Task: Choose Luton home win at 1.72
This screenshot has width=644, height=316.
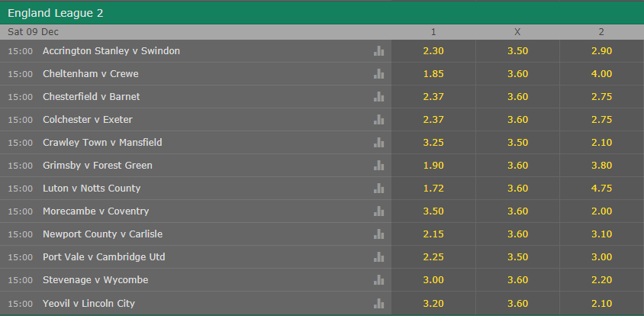Action: pos(433,189)
